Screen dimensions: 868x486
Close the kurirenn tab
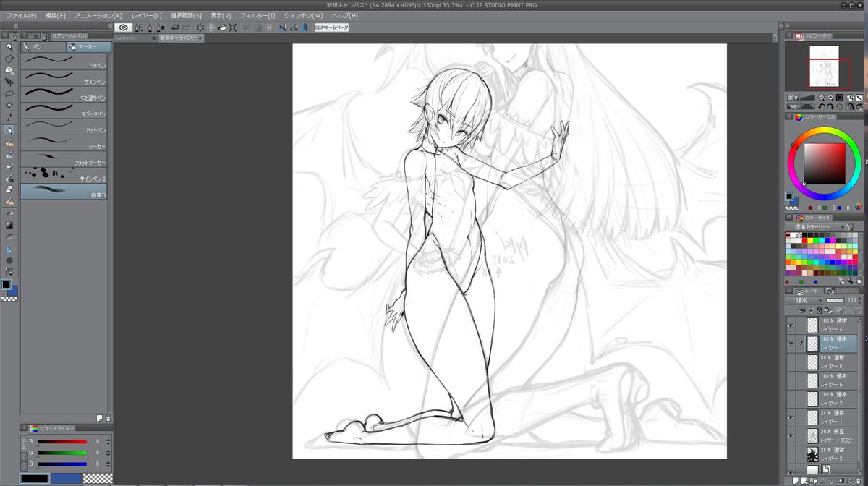point(153,38)
